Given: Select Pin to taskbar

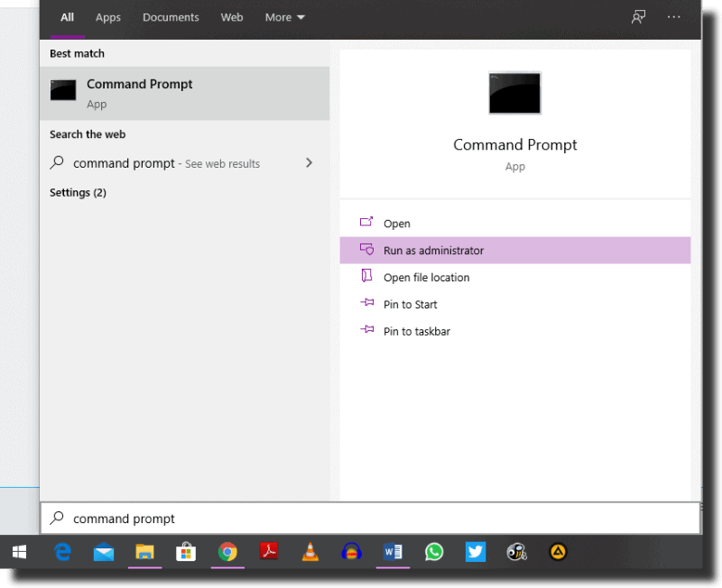Looking at the screenshot, I should (x=514, y=331).
